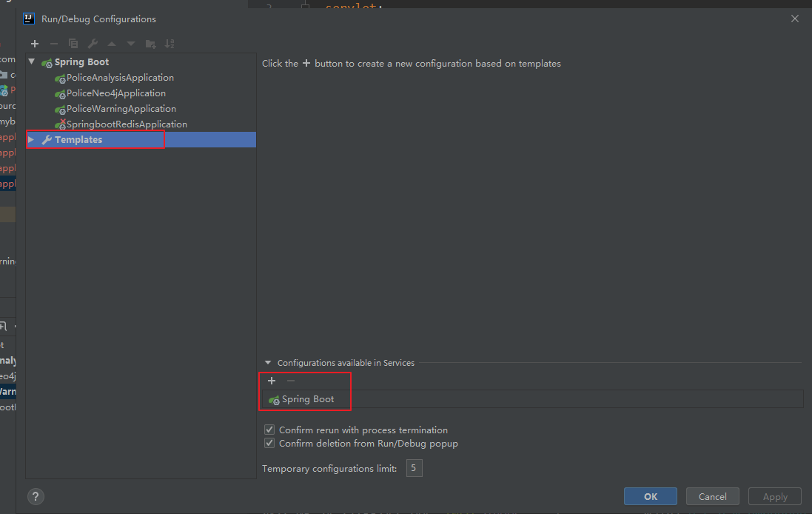Viewport: 812px width, 514px height.
Task: Collapse Configurations available in Services section
Action: [x=268, y=363]
